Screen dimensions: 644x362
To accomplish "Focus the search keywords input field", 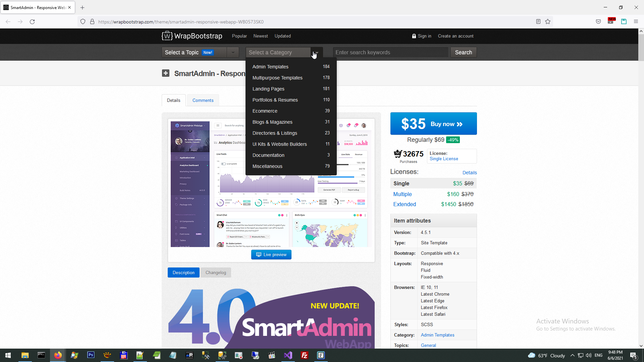I will tap(390, 52).
